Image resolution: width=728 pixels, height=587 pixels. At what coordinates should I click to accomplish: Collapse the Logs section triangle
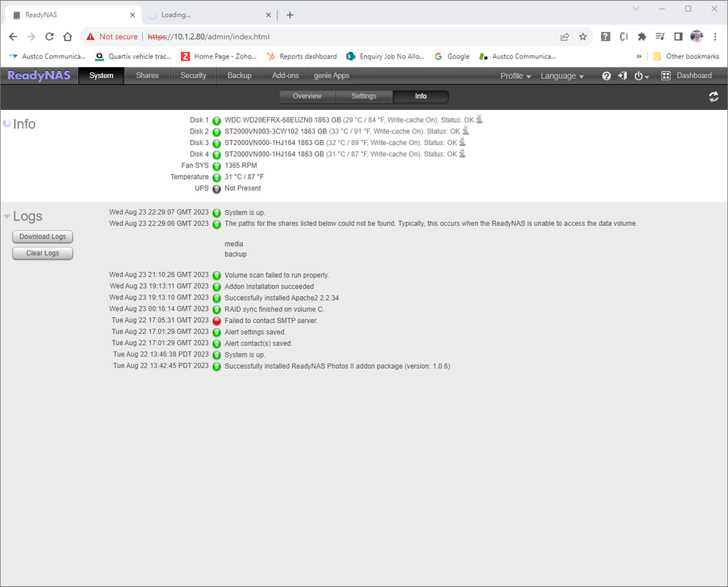click(7, 217)
